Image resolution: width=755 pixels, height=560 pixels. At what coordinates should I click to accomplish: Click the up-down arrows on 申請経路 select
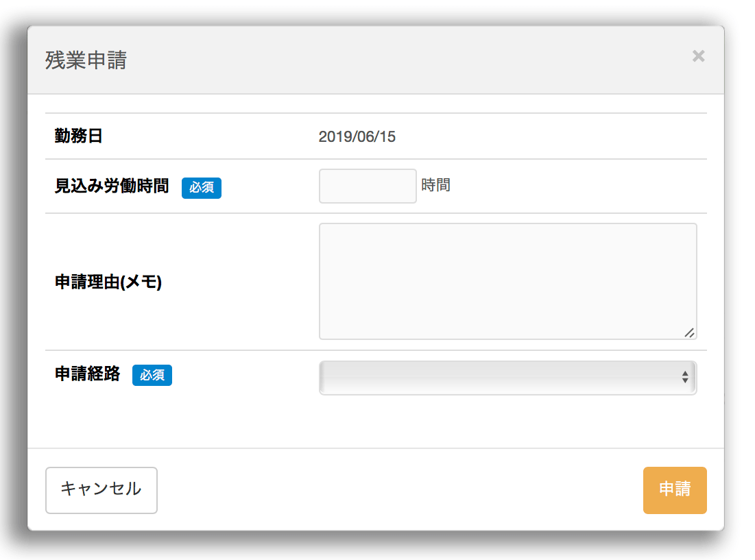[684, 378]
